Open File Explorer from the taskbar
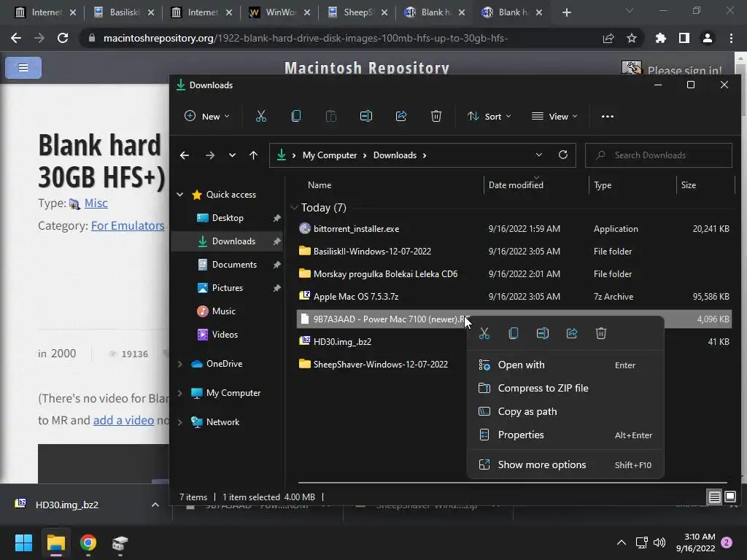 point(55,542)
